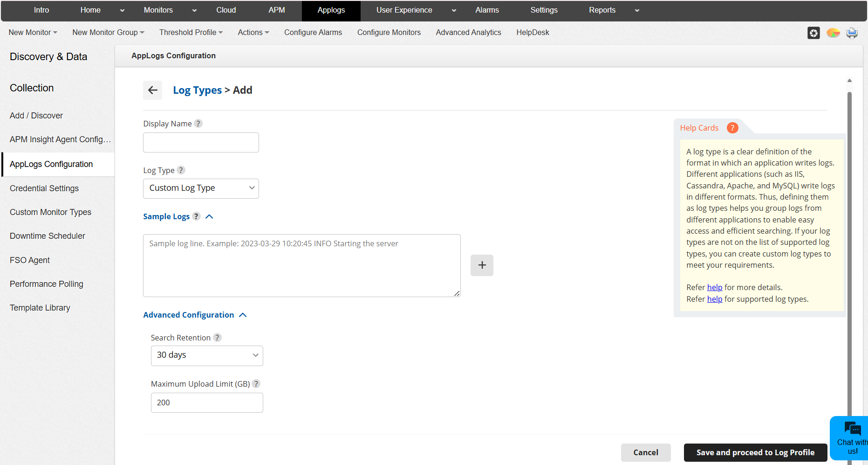
Task: Open the help link for supported log types
Action: (715, 298)
